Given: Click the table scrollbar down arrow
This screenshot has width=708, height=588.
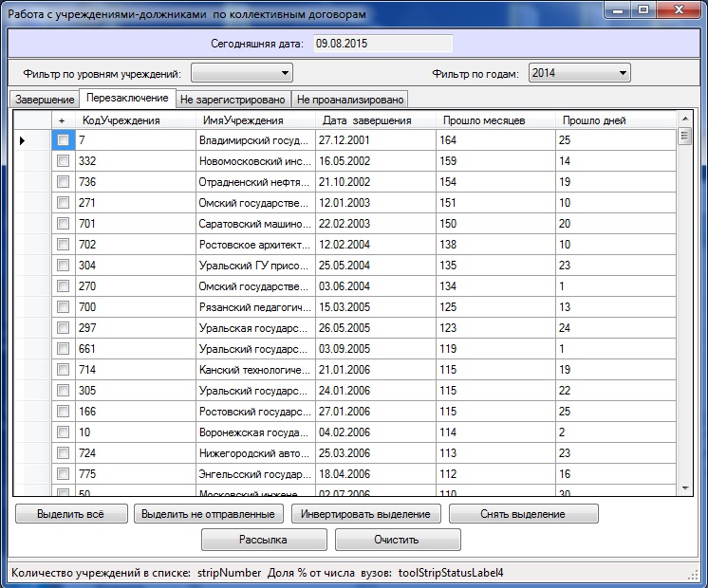Looking at the screenshot, I should (685, 488).
